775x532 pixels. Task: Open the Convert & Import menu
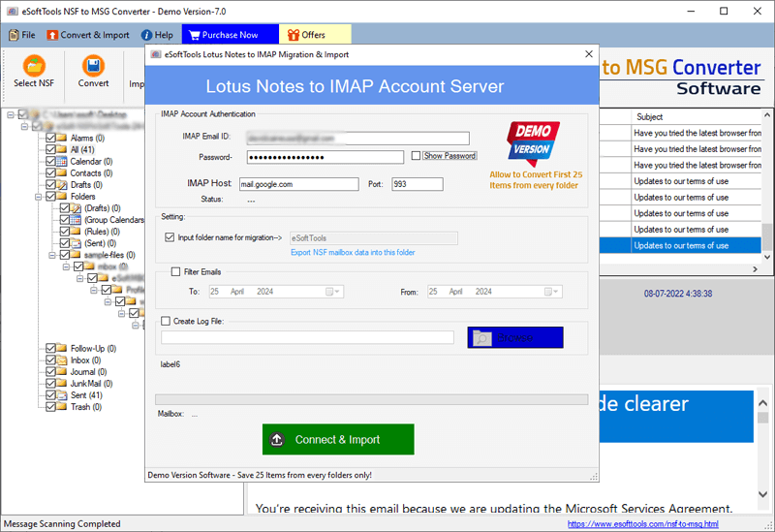[x=88, y=35]
